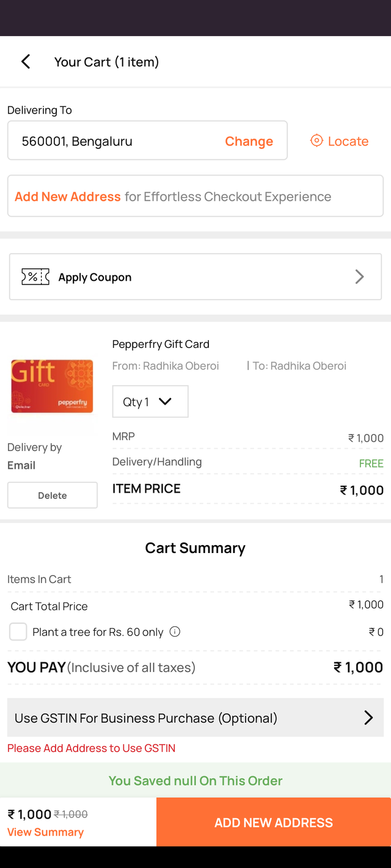The image size is (391, 868).
Task: Click the GSTIN row right arrow
Action: point(368,718)
